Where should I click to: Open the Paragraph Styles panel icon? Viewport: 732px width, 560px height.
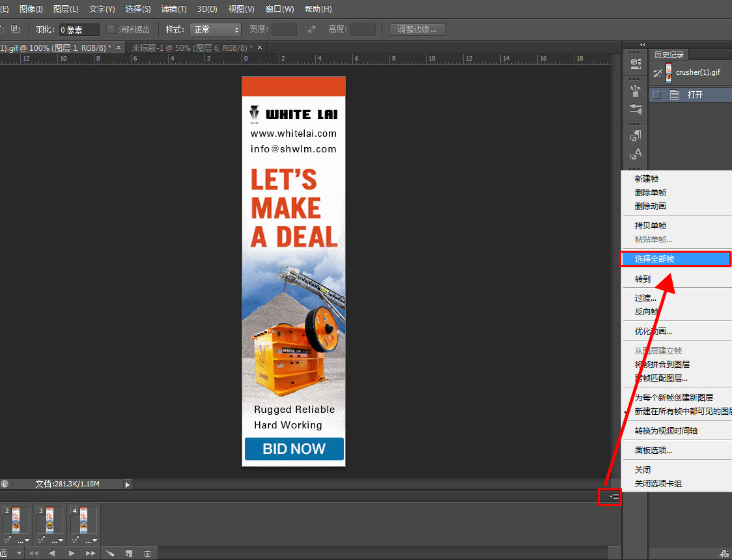click(636, 136)
